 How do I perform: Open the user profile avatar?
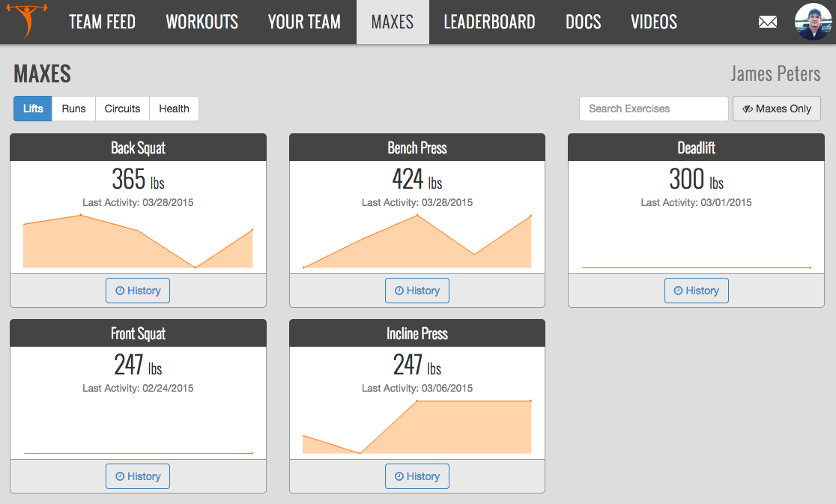[813, 22]
